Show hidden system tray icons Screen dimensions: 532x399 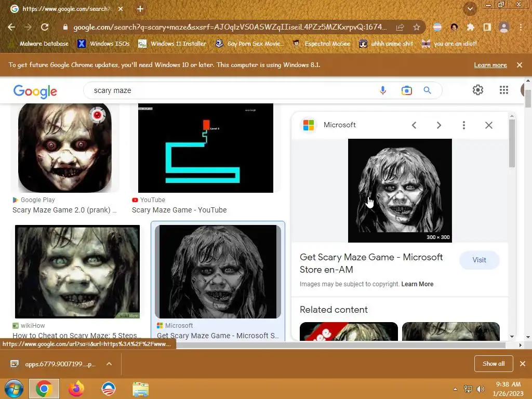click(455, 389)
